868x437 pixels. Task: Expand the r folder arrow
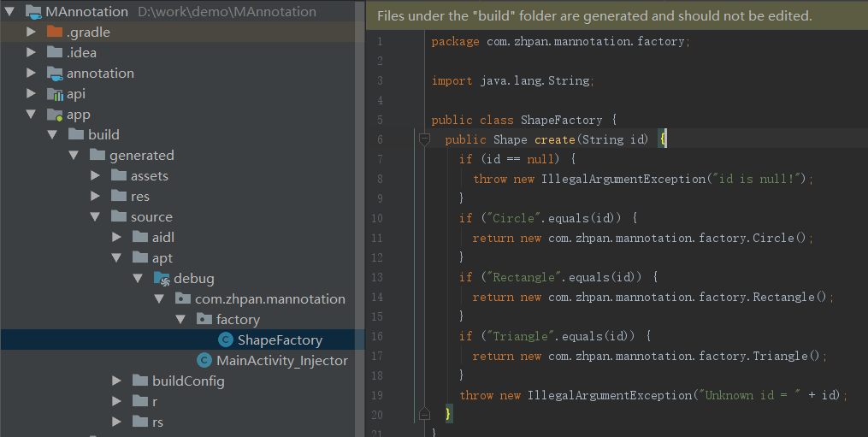(116, 401)
